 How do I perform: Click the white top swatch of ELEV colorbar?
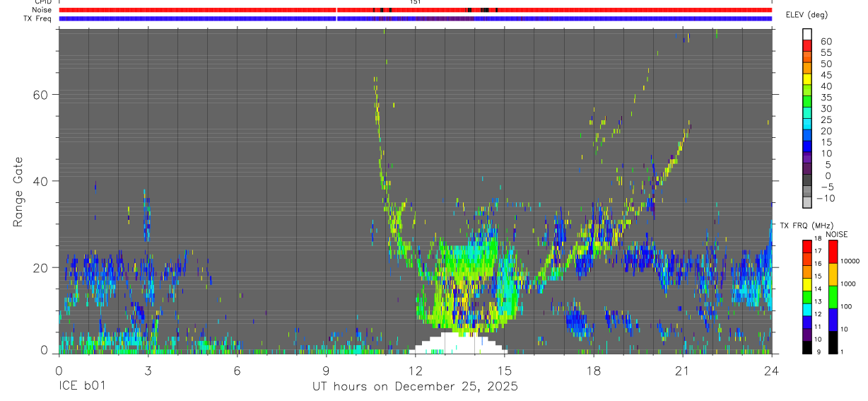point(807,33)
